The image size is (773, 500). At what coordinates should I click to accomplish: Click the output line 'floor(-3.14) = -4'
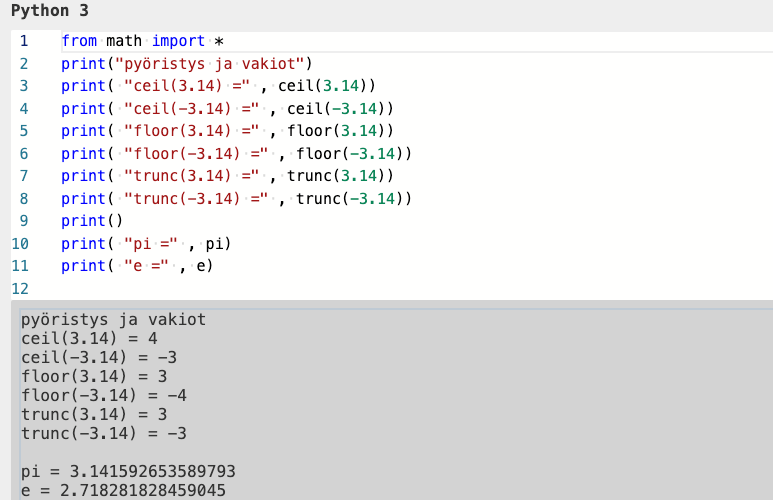[x=104, y=395]
